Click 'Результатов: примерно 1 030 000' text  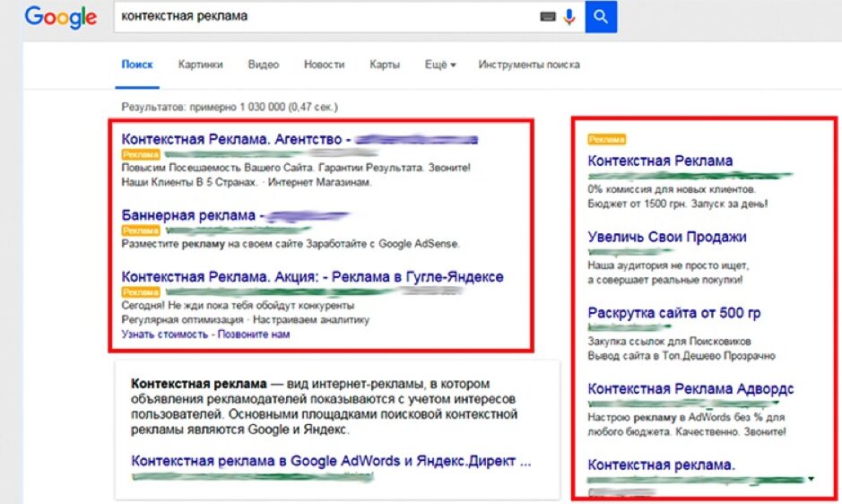point(230,107)
